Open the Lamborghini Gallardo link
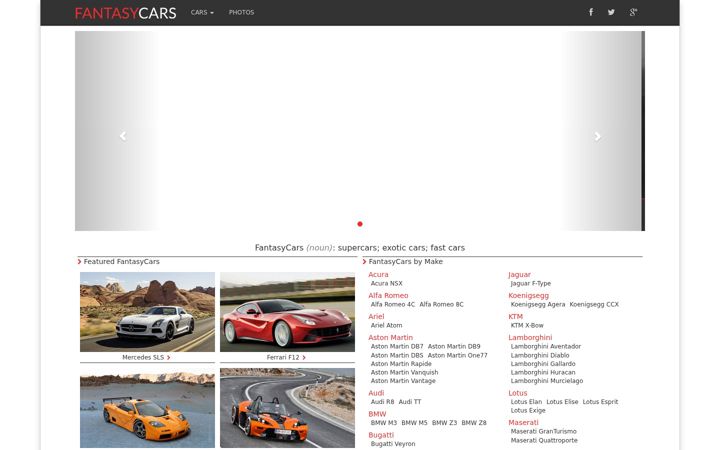 [543, 364]
